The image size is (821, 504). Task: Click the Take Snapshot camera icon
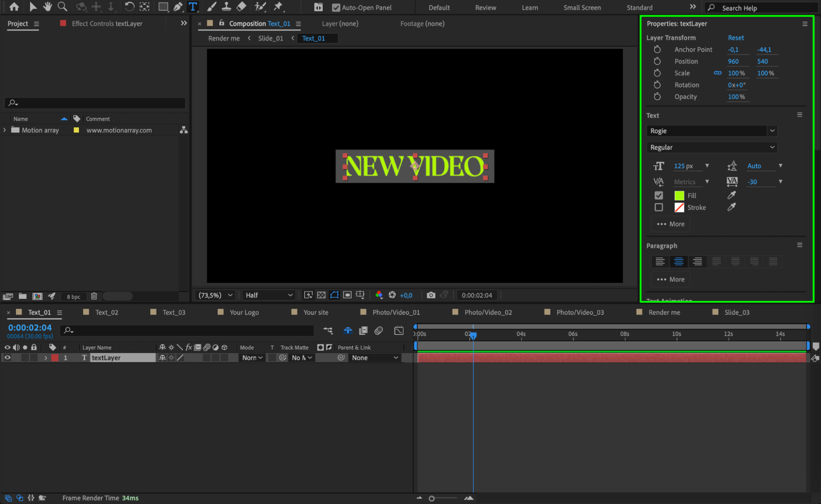tap(430, 295)
